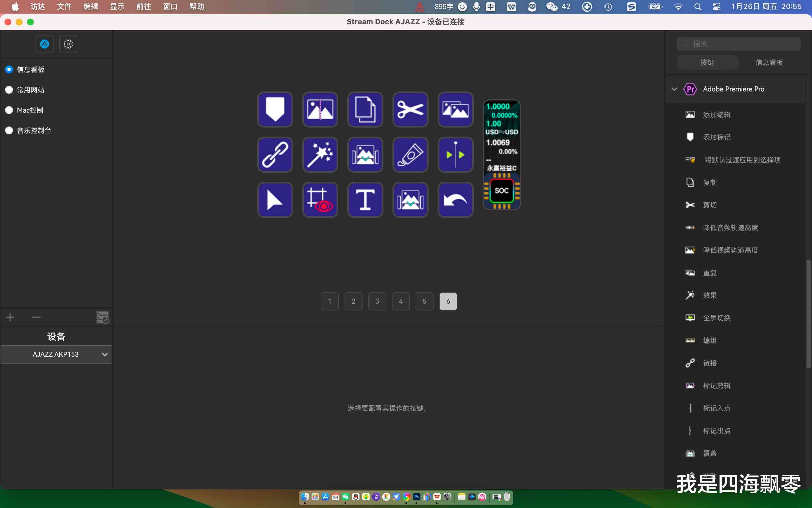Open the 编辑 menu

[x=91, y=7]
